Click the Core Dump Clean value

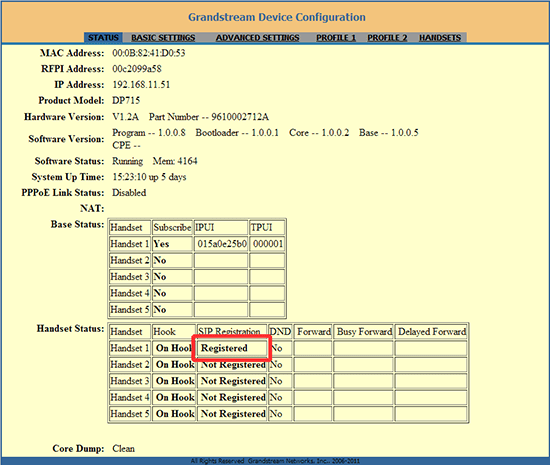click(x=123, y=449)
